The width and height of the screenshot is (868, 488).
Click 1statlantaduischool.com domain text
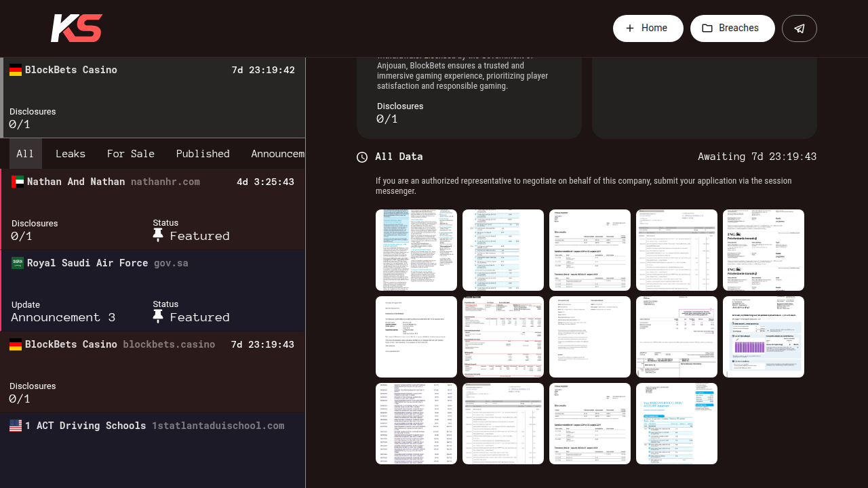point(218,426)
